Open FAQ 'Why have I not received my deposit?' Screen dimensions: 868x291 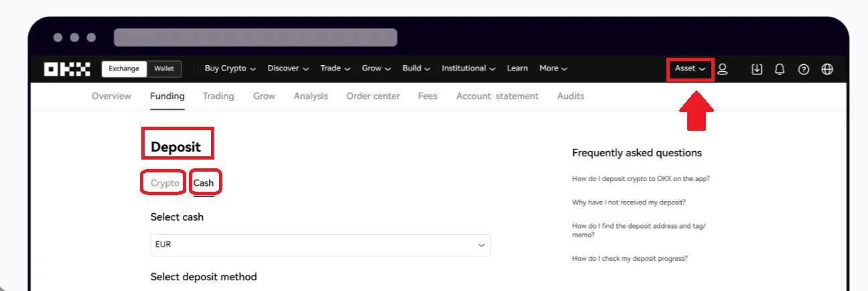pyautogui.click(x=629, y=202)
